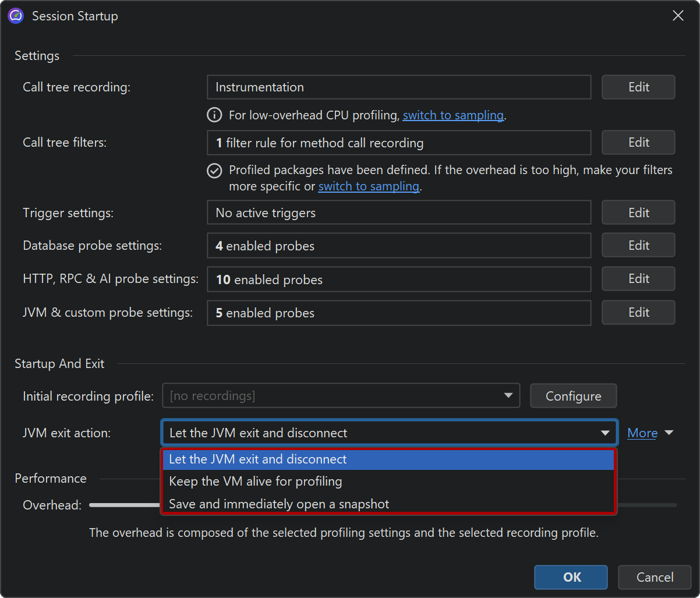The height and width of the screenshot is (598, 700).
Task: Edit database probe settings
Action: click(638, 246)
